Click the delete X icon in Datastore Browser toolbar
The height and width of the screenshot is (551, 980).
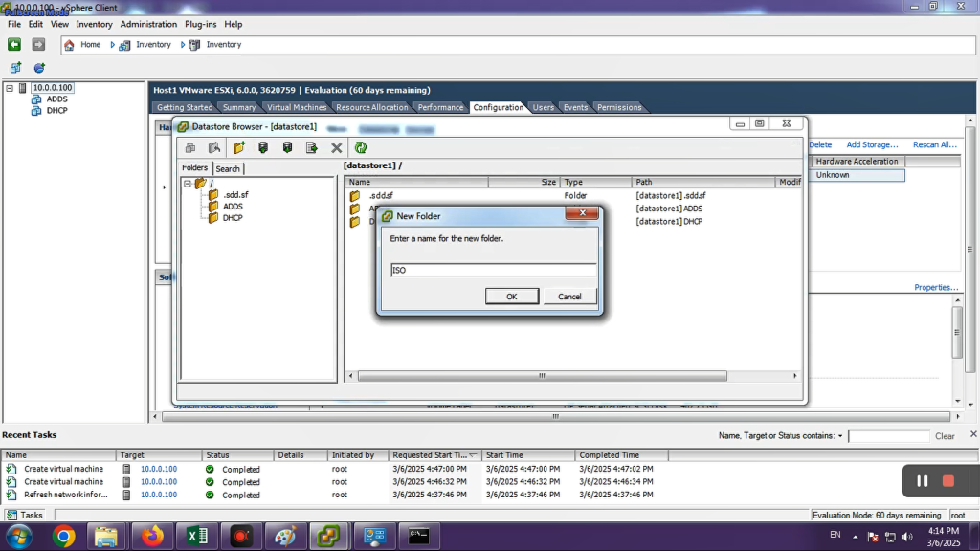pos(336,148)
